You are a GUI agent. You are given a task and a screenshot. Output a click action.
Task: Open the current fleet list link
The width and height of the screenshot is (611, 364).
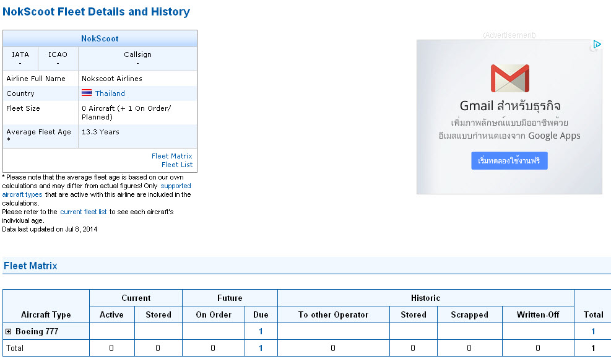coord(84,212)
